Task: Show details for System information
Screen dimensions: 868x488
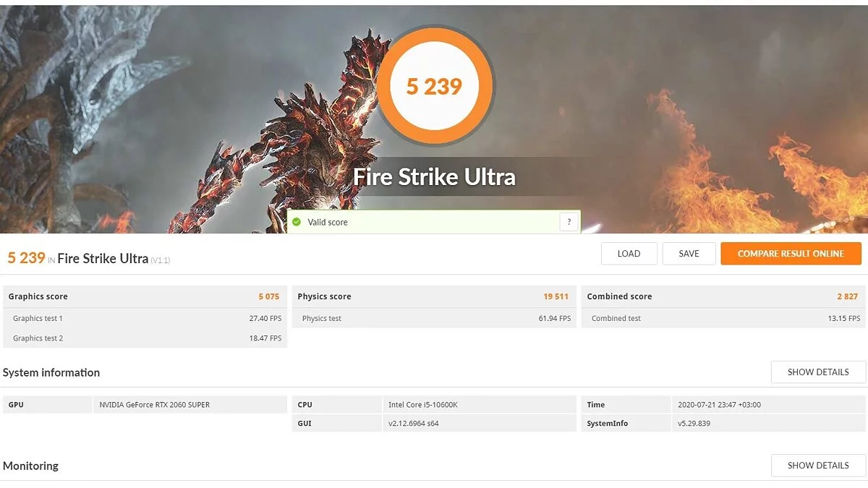Action: (x=818, y=372)
